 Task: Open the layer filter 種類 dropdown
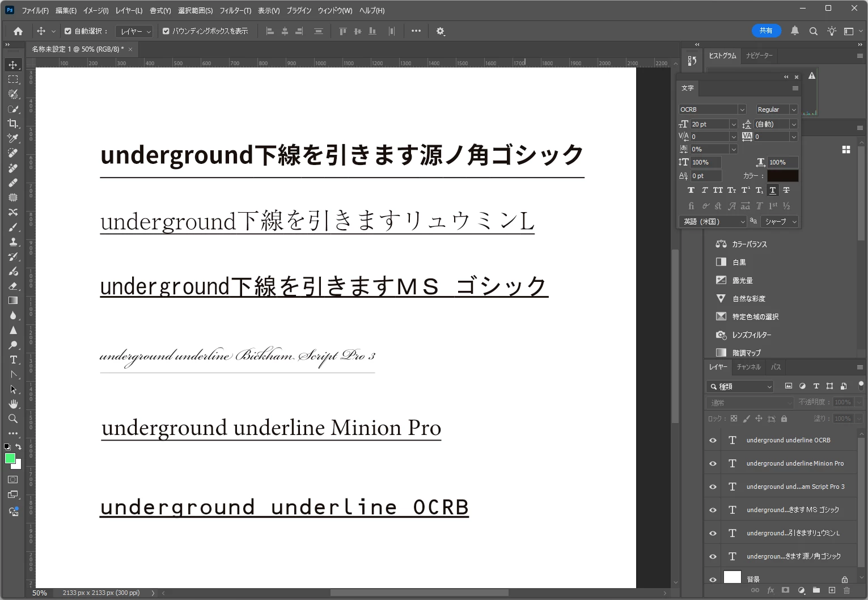point(741,386)
